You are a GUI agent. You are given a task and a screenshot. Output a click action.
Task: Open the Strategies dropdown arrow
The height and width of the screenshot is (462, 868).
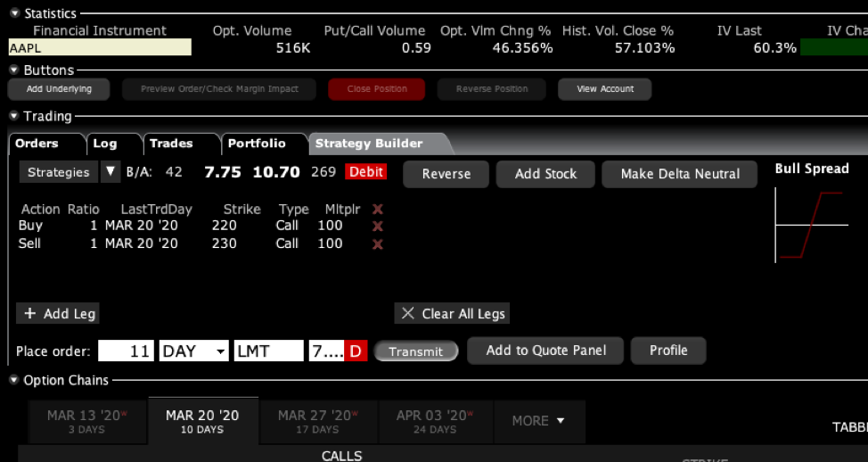pyautogui.click(x=111, y=172)
